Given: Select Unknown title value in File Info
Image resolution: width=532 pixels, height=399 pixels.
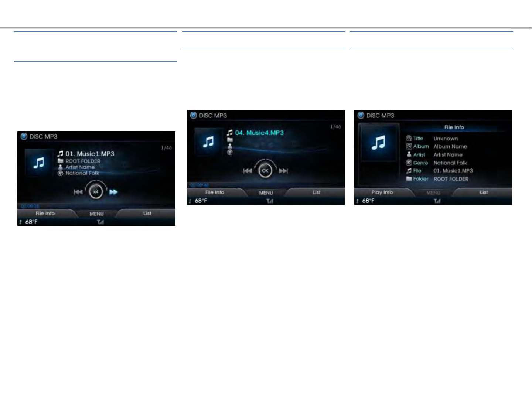Looking at the screenshot, I should [446, 139].
